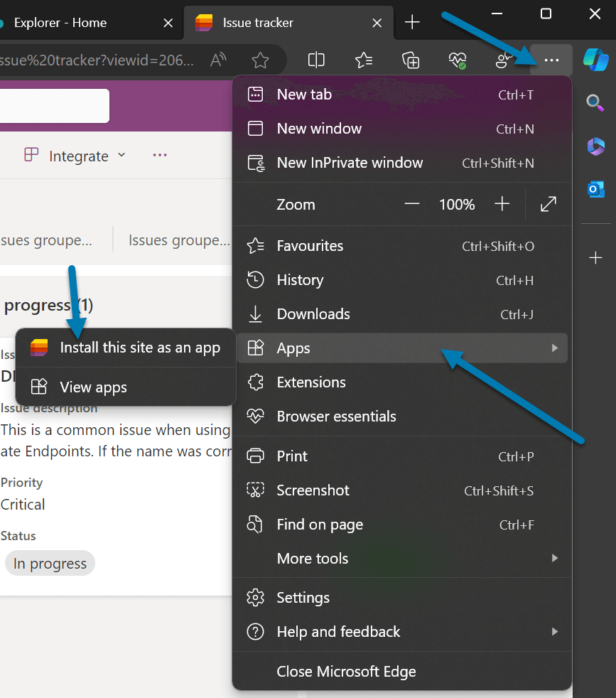The width and height of the screenshot is (616, 698).
Task: Click the In progress status badge
Action: pos(50,563)
